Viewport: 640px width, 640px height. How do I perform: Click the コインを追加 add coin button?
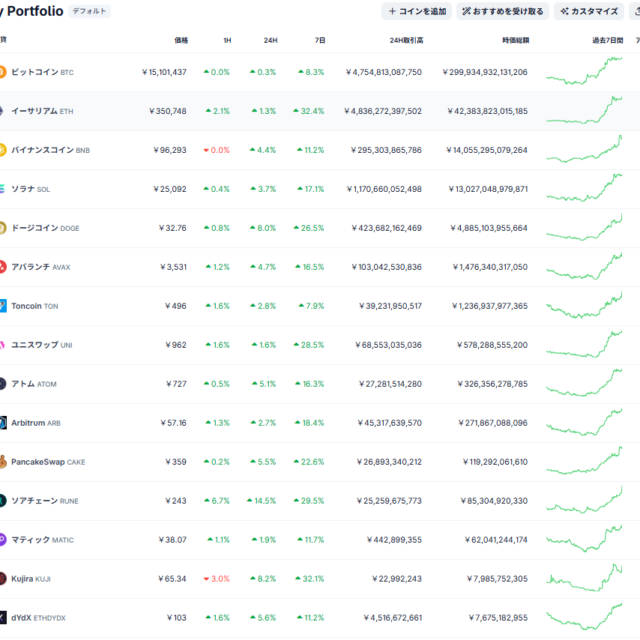coord(417,11)
